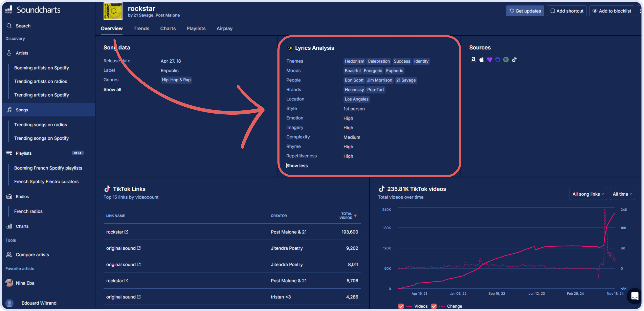Open the Playlists sidebar icon
The height and width of the screenshot is (311, 644).
[x=9, y=153]
